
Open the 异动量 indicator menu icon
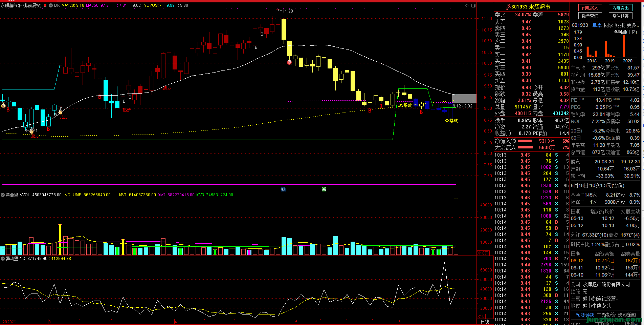(3, 259)
